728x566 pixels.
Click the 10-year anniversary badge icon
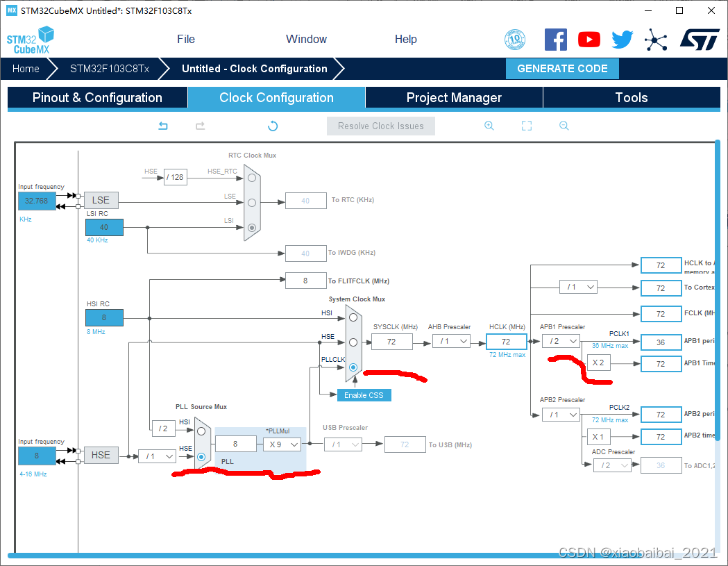click(515, 40)
